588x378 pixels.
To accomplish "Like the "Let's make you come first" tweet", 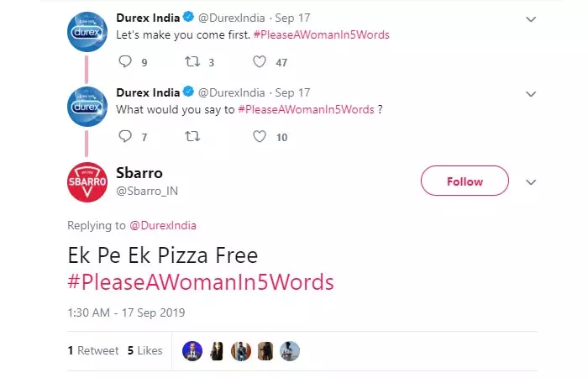I will click(260, 61).
